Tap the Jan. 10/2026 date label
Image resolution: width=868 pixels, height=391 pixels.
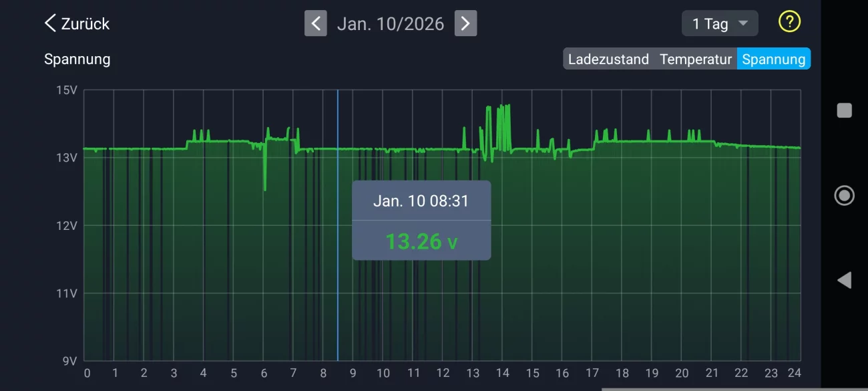pyautogui.click(x=391, y=23)
